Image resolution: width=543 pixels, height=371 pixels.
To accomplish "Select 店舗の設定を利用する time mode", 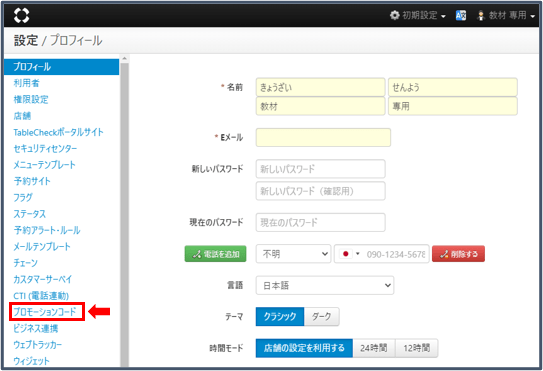I will pos(304,348).
